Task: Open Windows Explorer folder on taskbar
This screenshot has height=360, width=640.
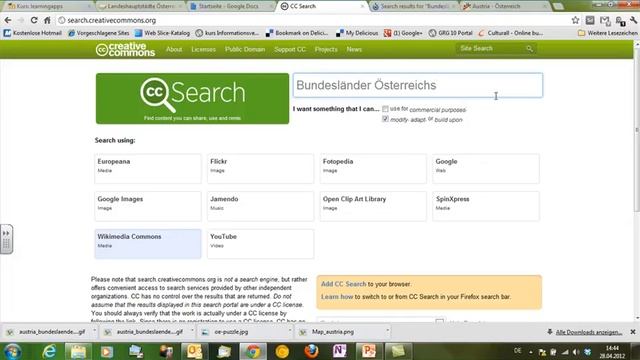Action: tap(78, 351)
